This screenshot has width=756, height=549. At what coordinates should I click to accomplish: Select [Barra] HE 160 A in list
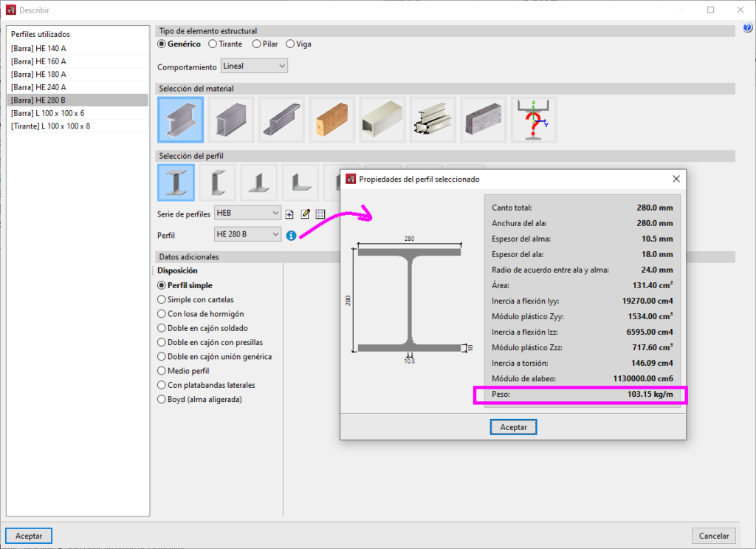(77, 61)
